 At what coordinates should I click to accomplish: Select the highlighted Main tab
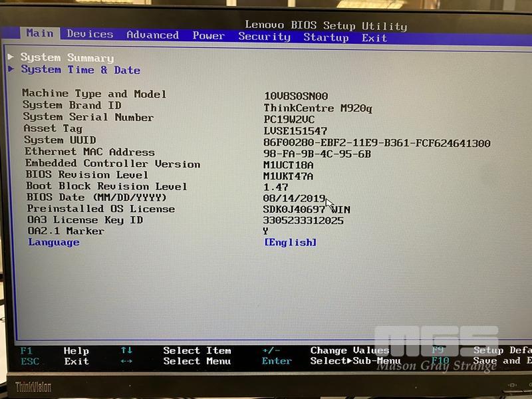click(x=40, y=33)
